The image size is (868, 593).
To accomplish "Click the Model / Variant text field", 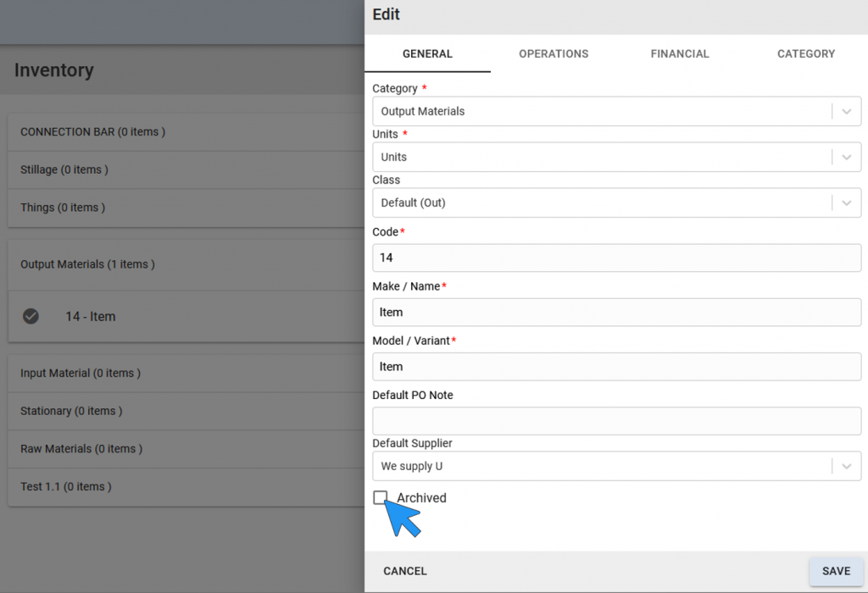I will pyautogui.click(x=617, y=366).
